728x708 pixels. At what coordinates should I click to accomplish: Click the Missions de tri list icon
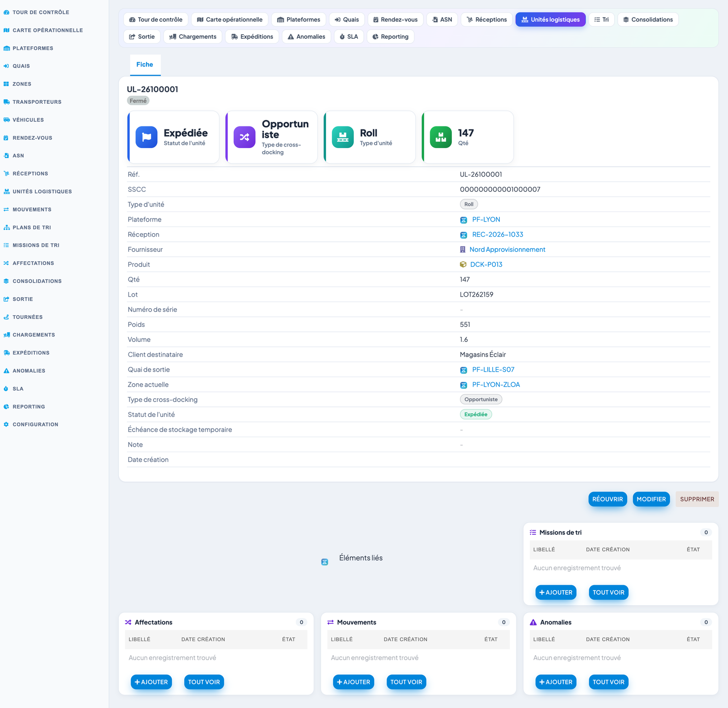point(533,532)
